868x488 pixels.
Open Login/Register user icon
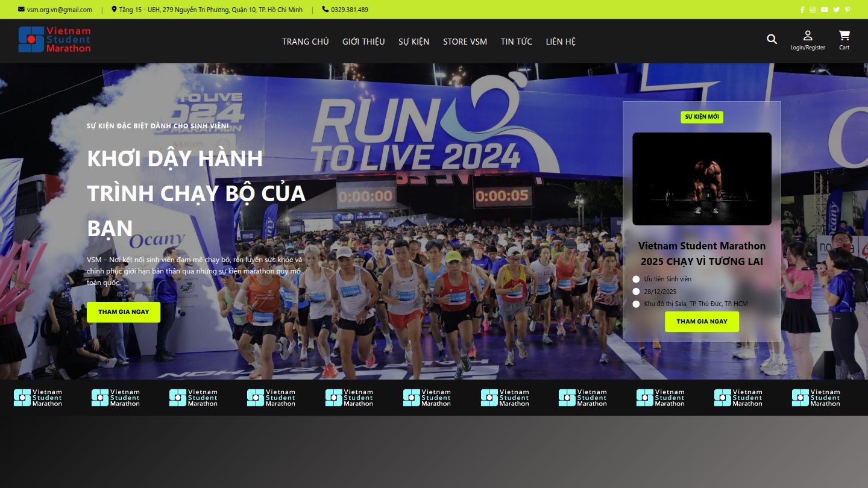pyautogui.click(x=808, y=36)
